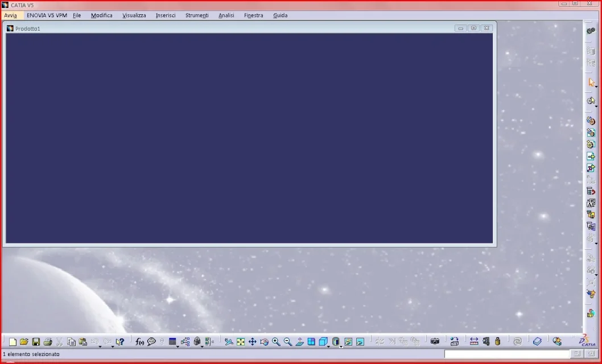602x364 pixels.
Task: Click the Prodotto1 window title
Action: (x=28, y=28)
